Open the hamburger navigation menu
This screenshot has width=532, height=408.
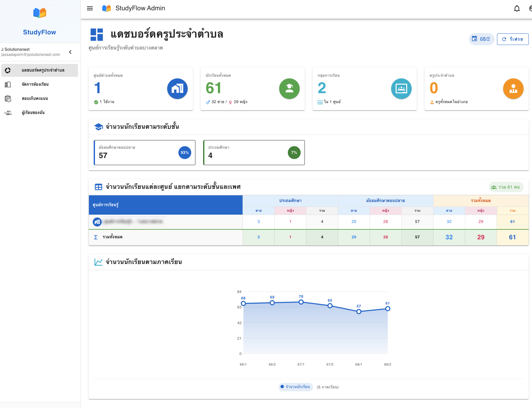click(x=90, y=8)
